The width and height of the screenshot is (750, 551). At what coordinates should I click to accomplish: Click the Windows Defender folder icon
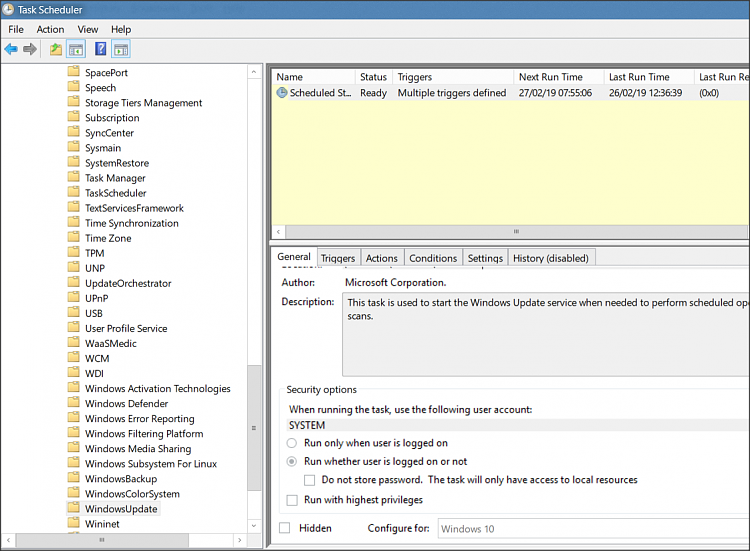pos(73,403)
